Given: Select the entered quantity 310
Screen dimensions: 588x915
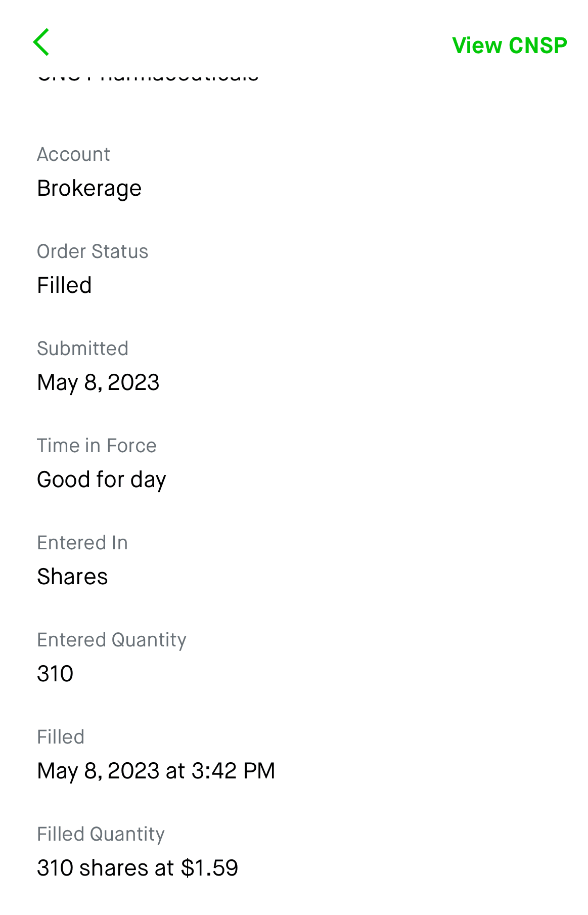Looking at the screenshot, I should 55,674.
